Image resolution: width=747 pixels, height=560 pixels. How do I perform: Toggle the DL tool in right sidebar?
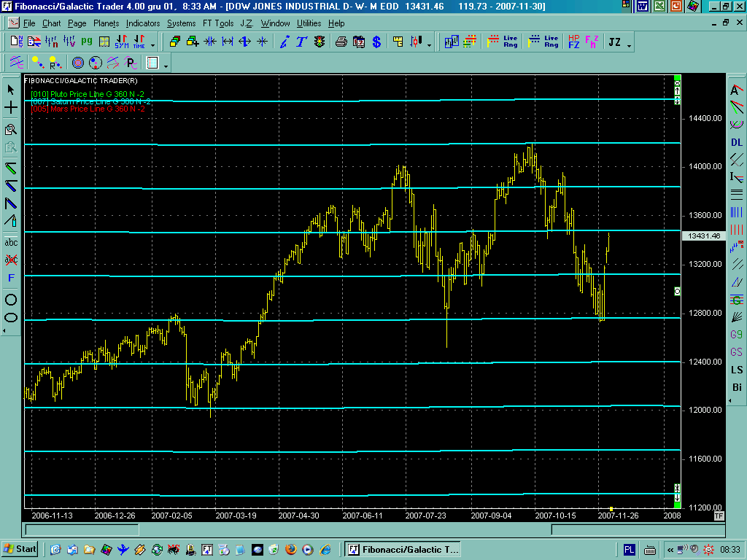pos(737,142)
